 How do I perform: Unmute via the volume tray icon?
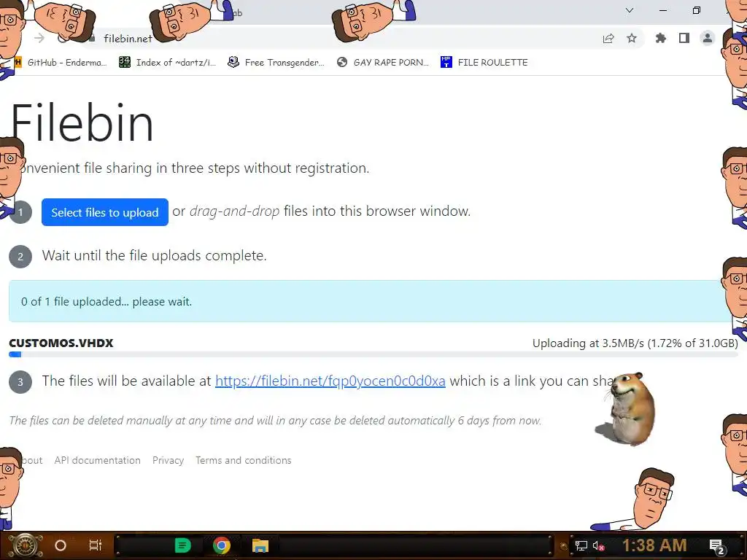click(x=598, y=545)
